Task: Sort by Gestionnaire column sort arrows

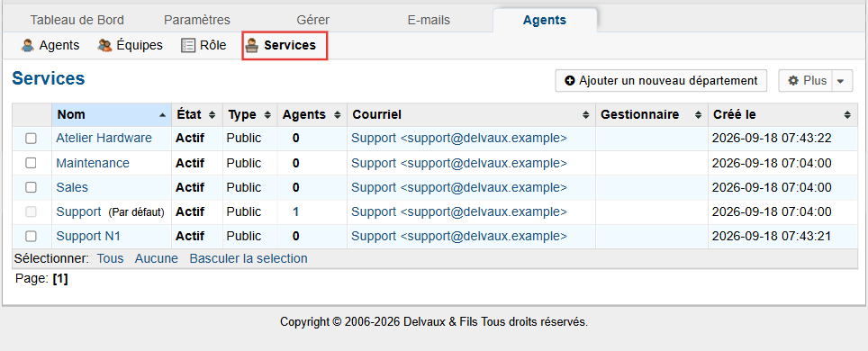Action: pyautogui.click(x=698, y=115)
